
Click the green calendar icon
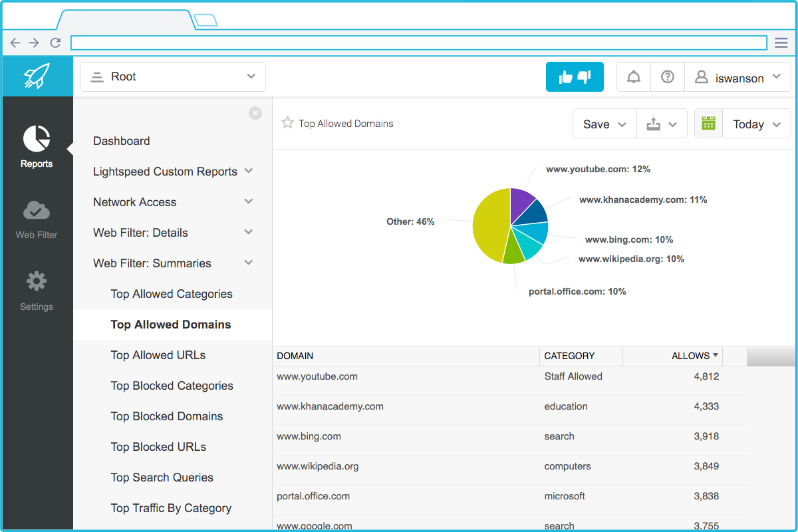coord(708,124)
